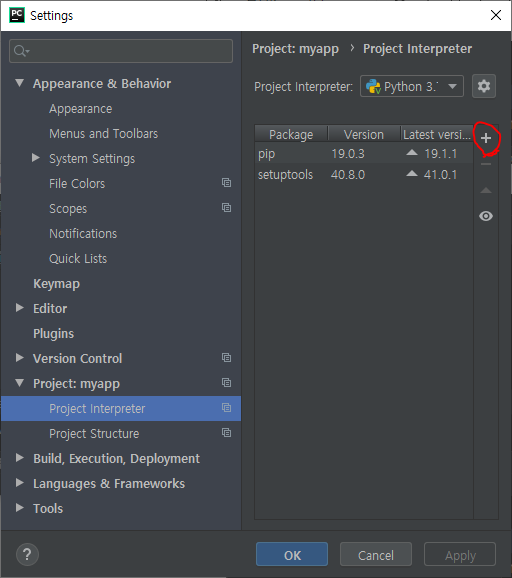Open the Project Interpreter Python dropdown
The image size is (512, 578).
(x=412, y=86)
